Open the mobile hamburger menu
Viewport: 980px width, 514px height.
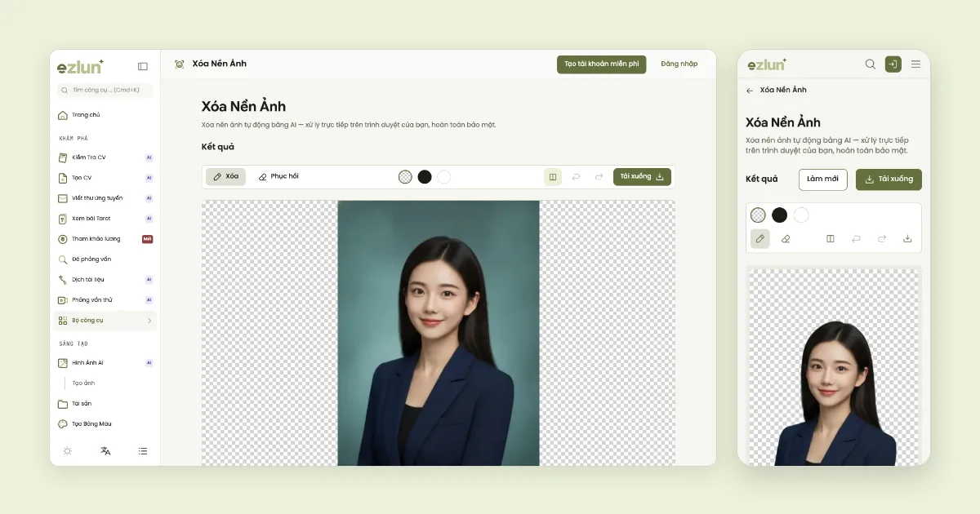click(x=915, y=64)
